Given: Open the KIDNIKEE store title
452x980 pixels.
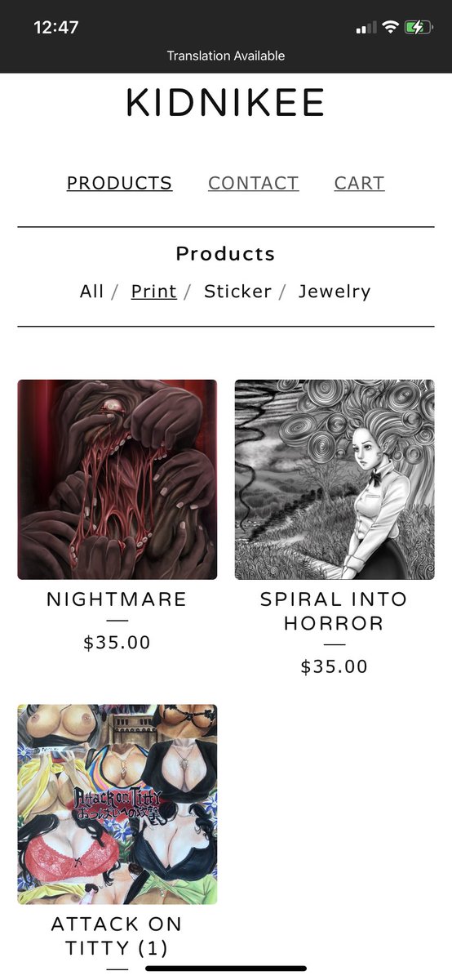Looking at the screenshot, I should tap(225, 104).
